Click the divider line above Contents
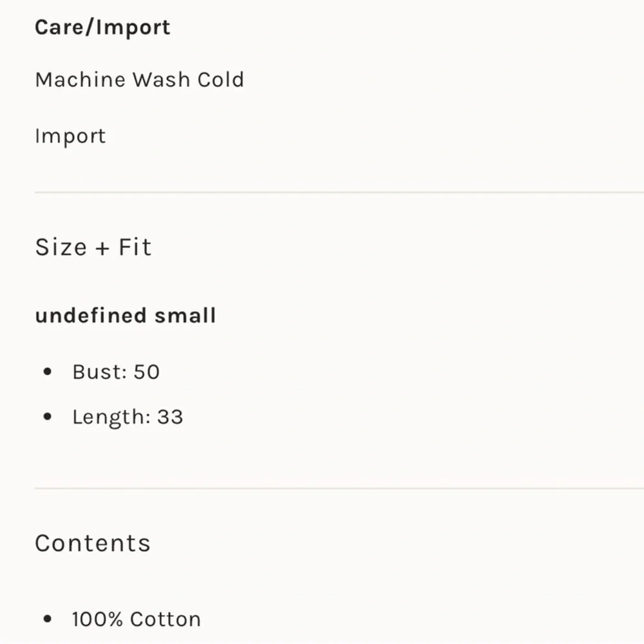This screenshot has height=644, width=644. 339,488
